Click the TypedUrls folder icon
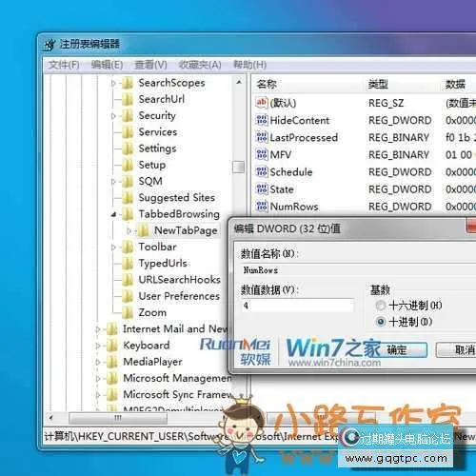The image size is (476, 476). [x=128, y=264]
